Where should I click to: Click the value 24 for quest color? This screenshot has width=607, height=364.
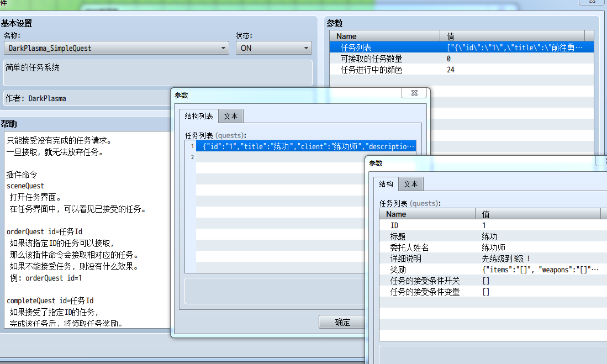(451, 70)
